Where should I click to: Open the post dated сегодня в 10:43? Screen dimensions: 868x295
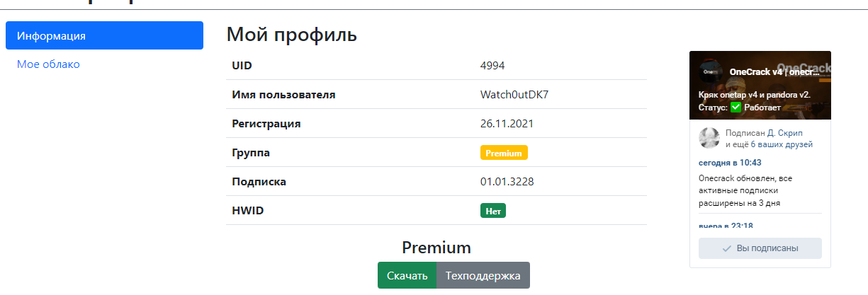click(724, 163)
